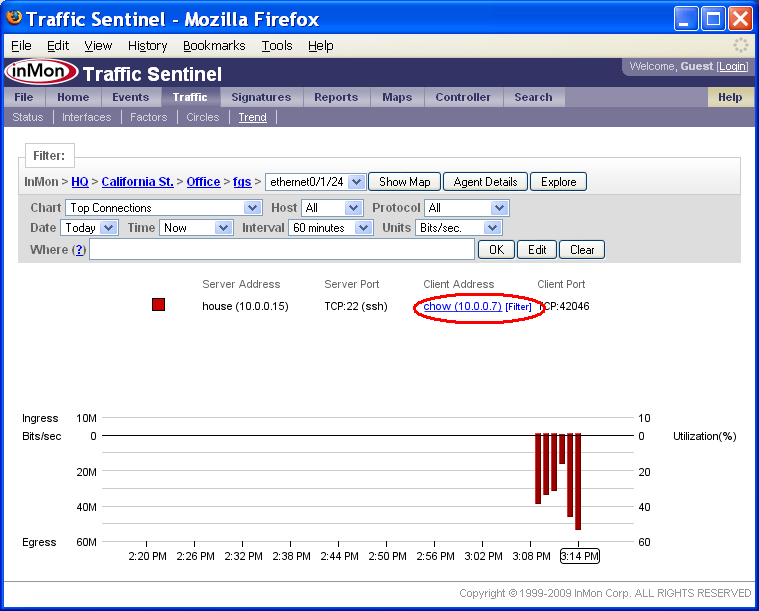The height and width of the screenshot is (611, 759).
Task: Click the 3:14 PM time label
Action: 579,556
